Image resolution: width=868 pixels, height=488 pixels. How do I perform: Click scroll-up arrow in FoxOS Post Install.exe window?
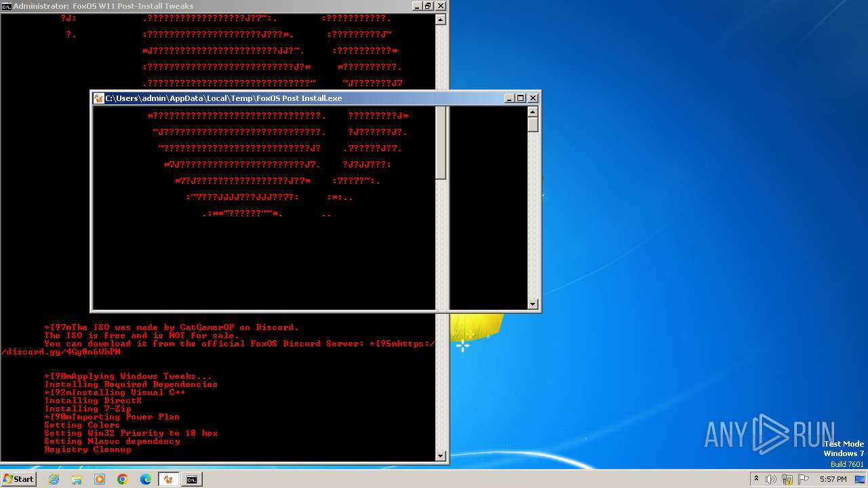(x=533, y=112)
